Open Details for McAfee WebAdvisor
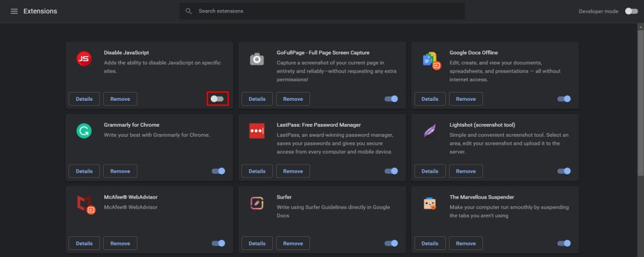Viewport: 644px width, 257px height. (84, 243)
